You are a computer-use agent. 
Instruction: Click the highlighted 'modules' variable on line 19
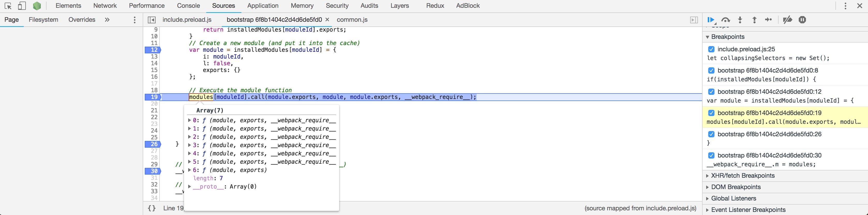[201, 97]
